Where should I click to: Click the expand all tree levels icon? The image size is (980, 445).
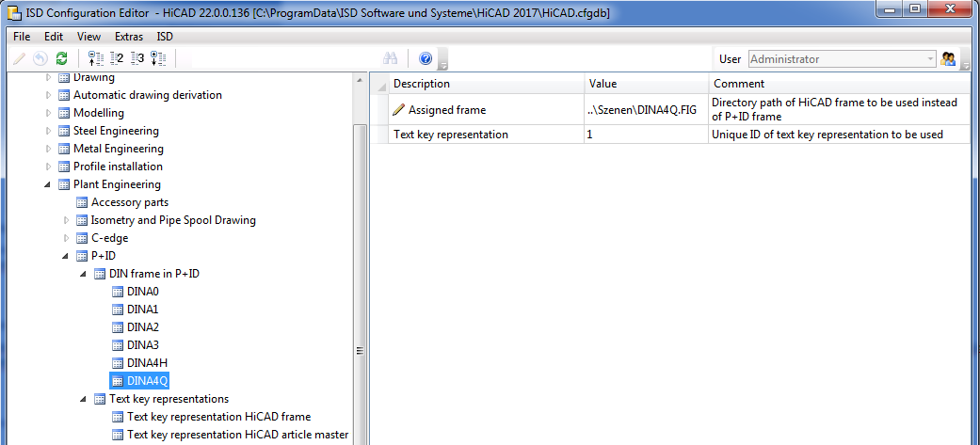coord(157,58)
